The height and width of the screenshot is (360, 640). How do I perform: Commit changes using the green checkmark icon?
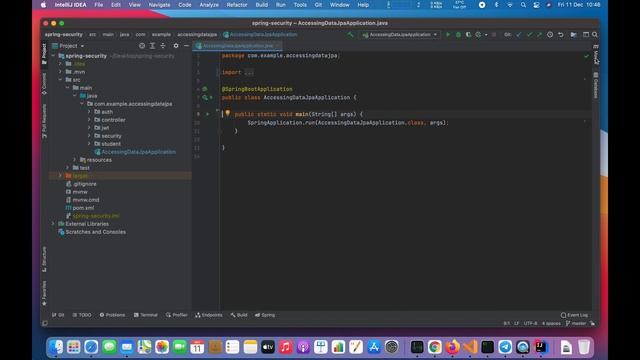click(x=529, y=35)
